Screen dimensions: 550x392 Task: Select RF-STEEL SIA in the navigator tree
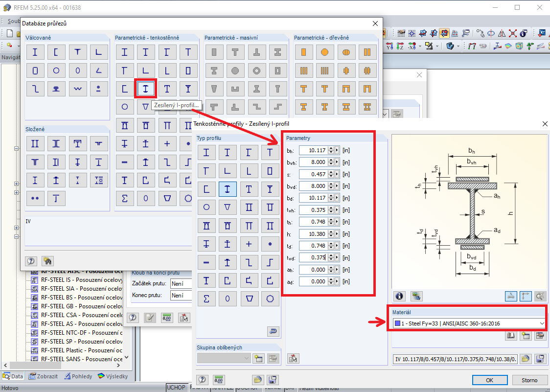pos(82,288)
